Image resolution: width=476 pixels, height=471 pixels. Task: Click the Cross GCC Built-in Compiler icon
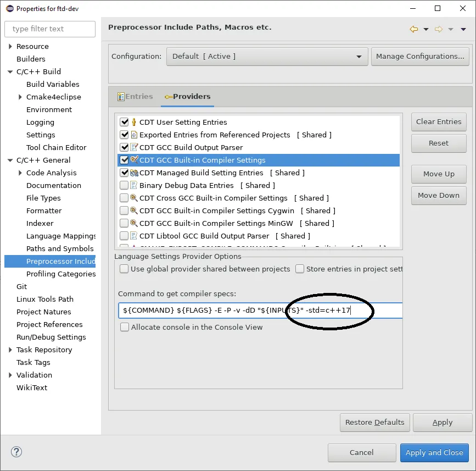click(134, 198)
